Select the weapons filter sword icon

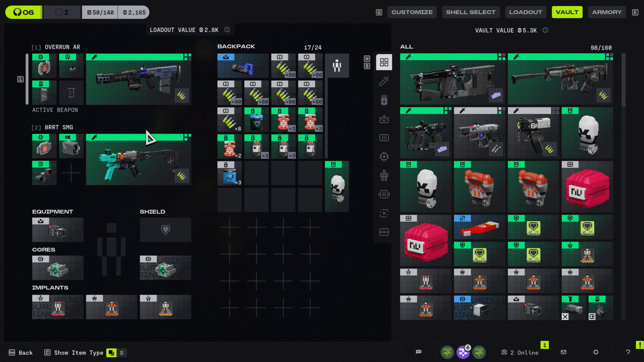coord(384,81)
